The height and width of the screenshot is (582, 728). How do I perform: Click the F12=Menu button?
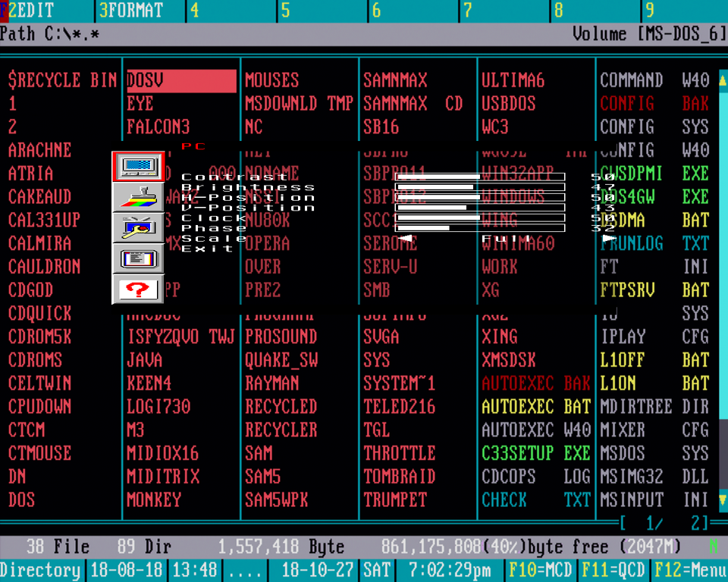[690, 570]
